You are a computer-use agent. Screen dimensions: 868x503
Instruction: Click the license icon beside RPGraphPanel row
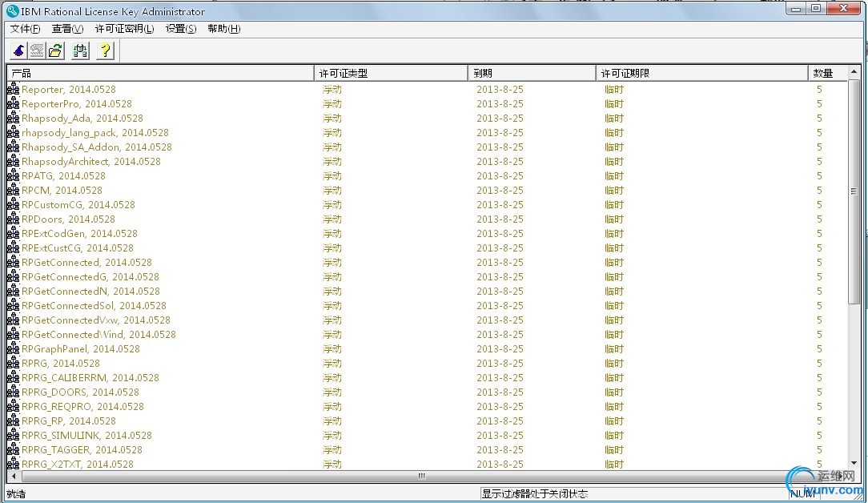click(x=14, y=349)
